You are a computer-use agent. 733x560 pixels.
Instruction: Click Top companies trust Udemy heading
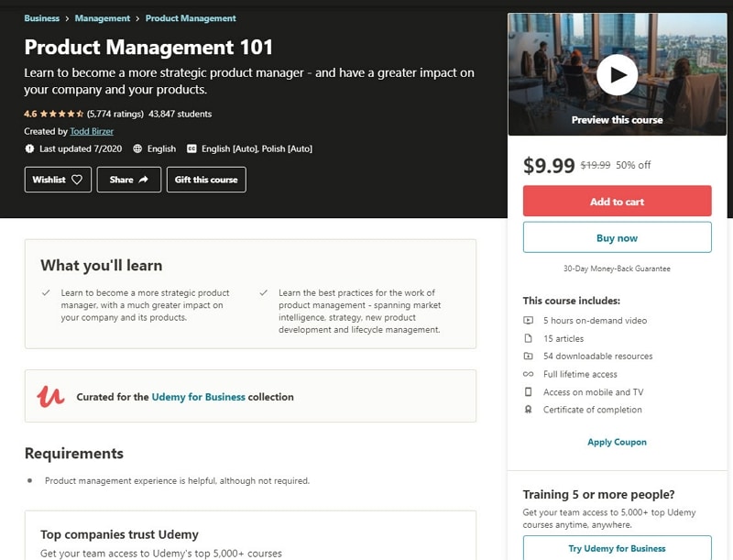pos(119,534)
